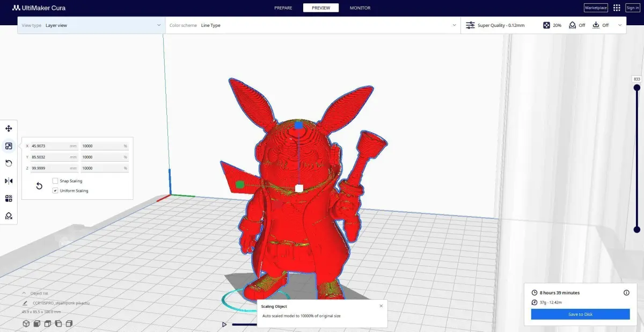Click the white center scale handle
The width and height of the screenshot is (644, 332).
(299, 188)
